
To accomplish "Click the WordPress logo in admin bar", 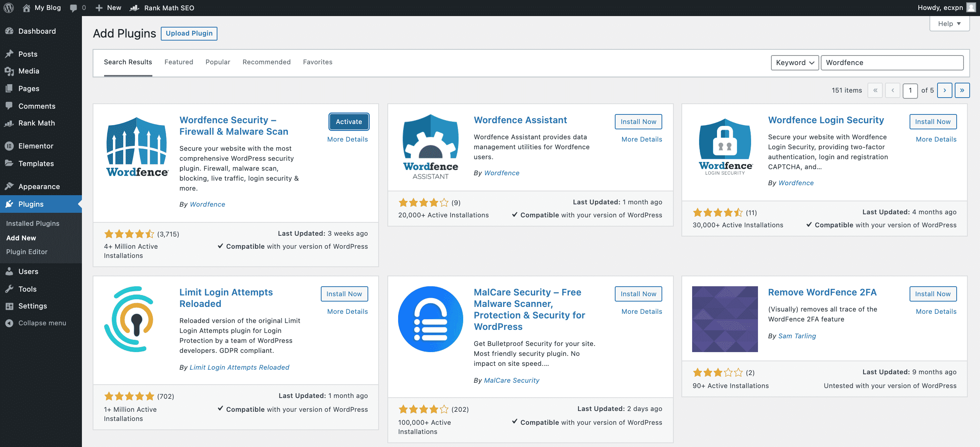I will point(8,8).
